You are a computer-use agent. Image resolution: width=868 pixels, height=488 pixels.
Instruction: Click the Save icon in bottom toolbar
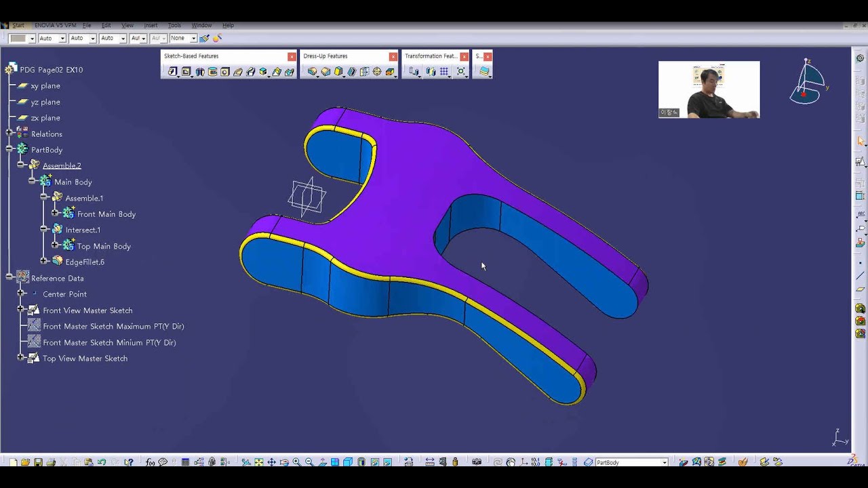(x=38, y=462)
